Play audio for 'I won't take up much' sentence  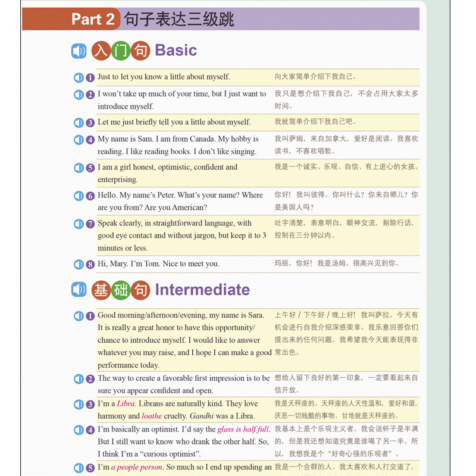79,95
